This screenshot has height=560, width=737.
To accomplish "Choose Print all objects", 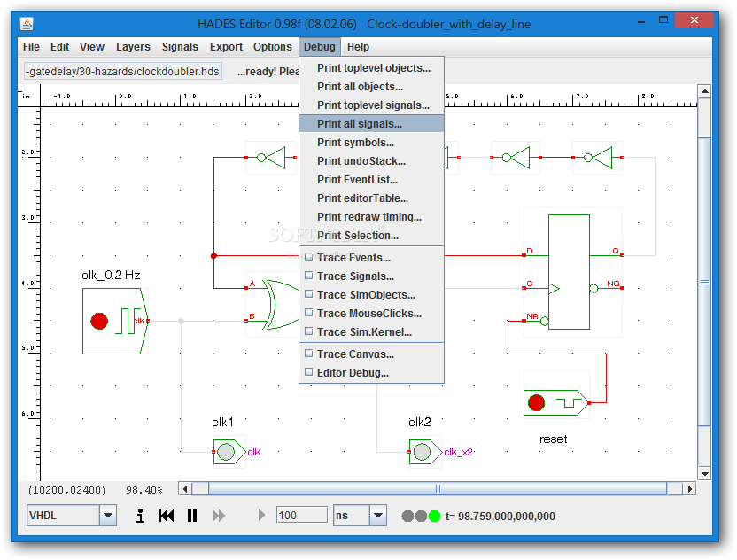I will [x=371, y=87].
